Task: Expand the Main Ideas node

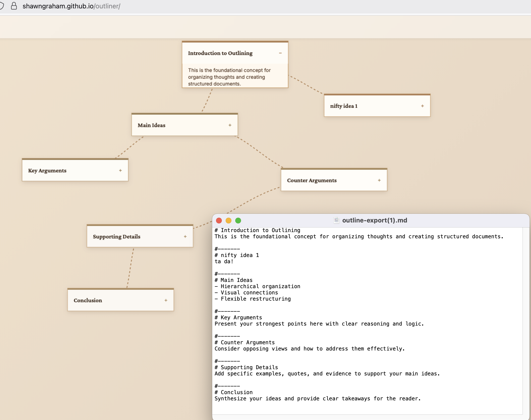Action: (230, 125)
